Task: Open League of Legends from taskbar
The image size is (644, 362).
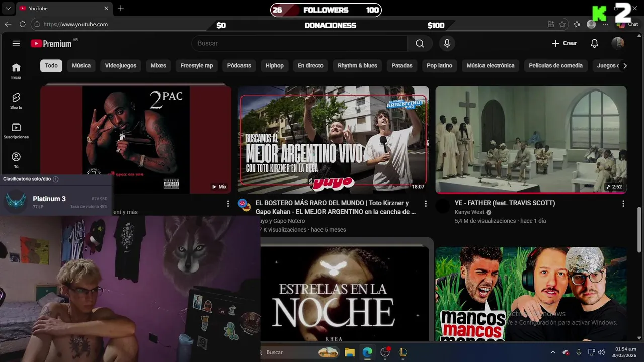Action: pos(403,352)
